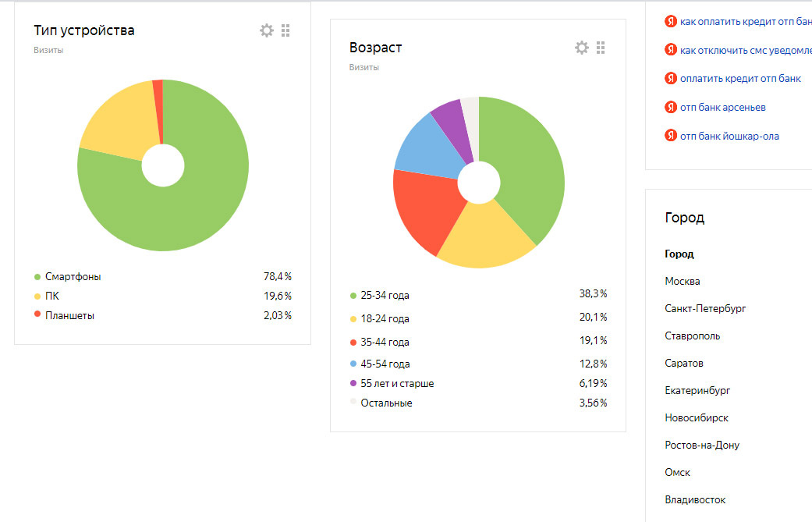
Task: Select 'Санкт-Петербург' in the city list
Action: click(x=705, y=309)
